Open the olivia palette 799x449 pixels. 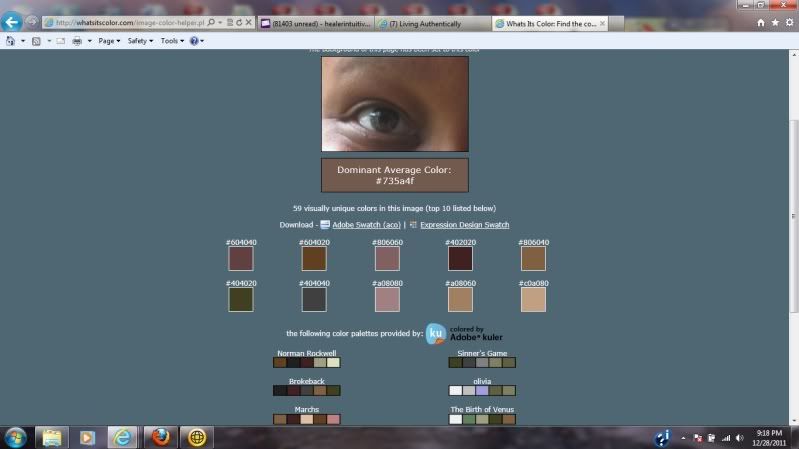(x=482, y=391)
